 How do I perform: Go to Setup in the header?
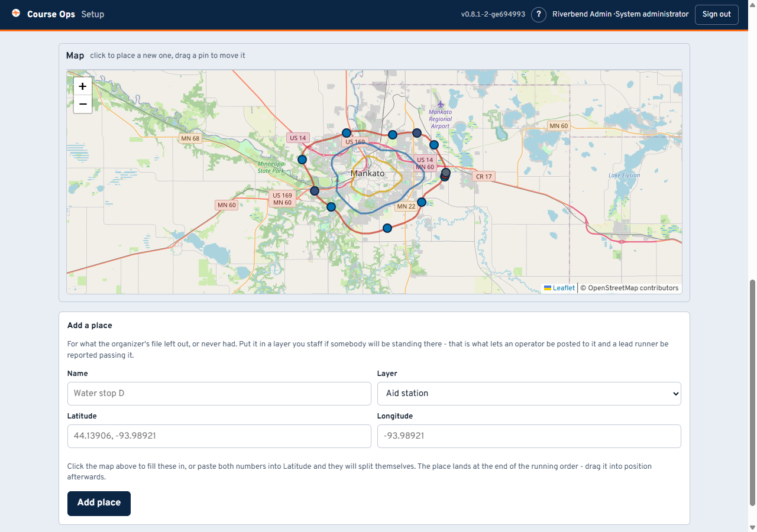(x=93, y=14)
